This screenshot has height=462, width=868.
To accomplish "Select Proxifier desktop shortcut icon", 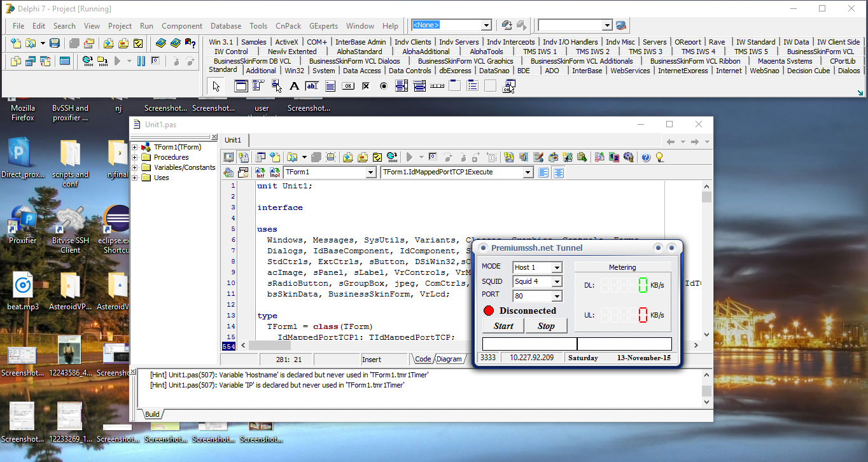I will tap(23, 225).
